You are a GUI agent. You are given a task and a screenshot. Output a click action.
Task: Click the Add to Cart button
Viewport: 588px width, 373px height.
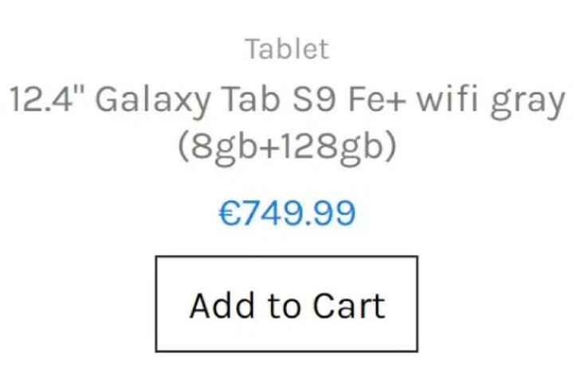[286, 304]
